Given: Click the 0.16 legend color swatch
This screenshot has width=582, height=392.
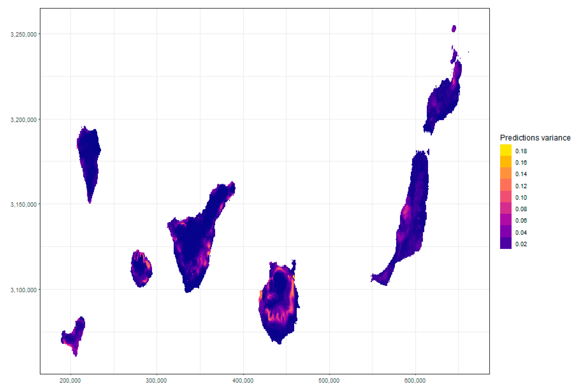Looking at the screenshot, I should (x=506, y=162).
